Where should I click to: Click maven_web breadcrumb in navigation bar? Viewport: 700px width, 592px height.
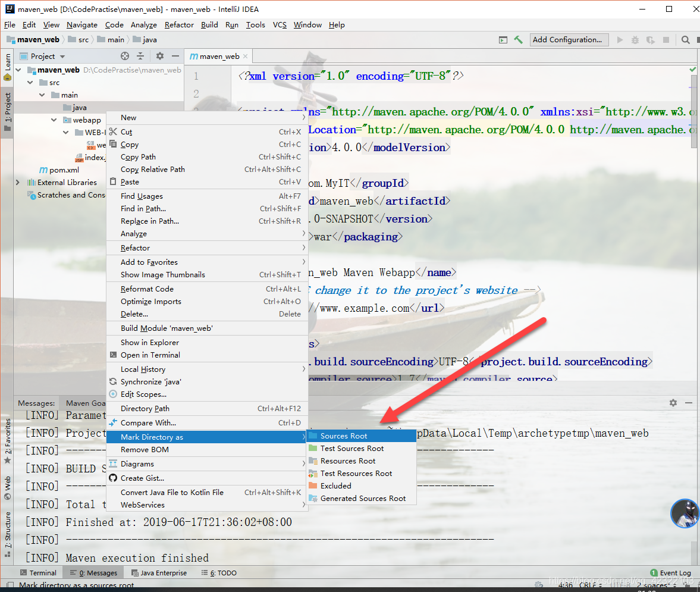[33, 40]
